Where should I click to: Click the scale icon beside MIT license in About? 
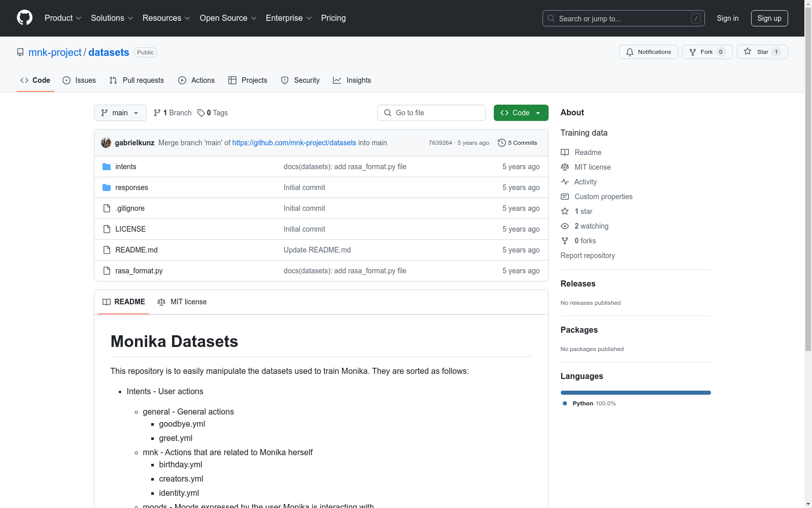pyautogui.click(x=565, y=167)
